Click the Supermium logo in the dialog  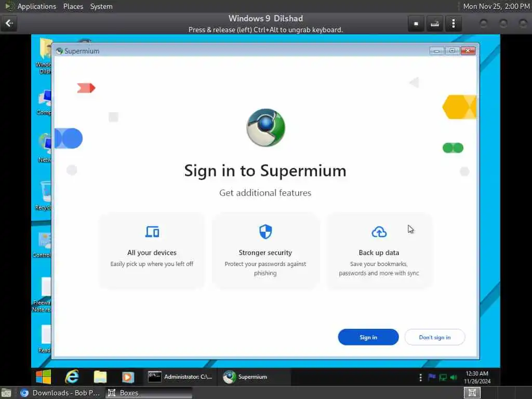click(265, 128)
